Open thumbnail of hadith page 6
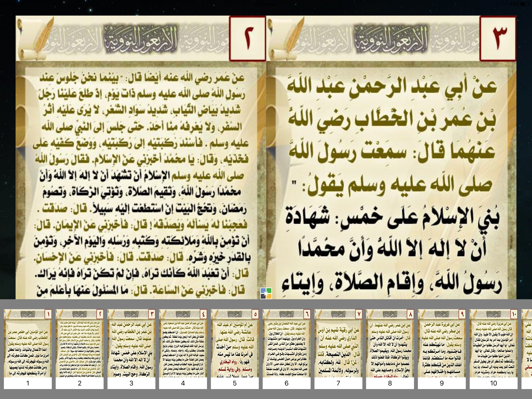The height and width of the screenshot is (399, 532). click(x=286, y=349)
